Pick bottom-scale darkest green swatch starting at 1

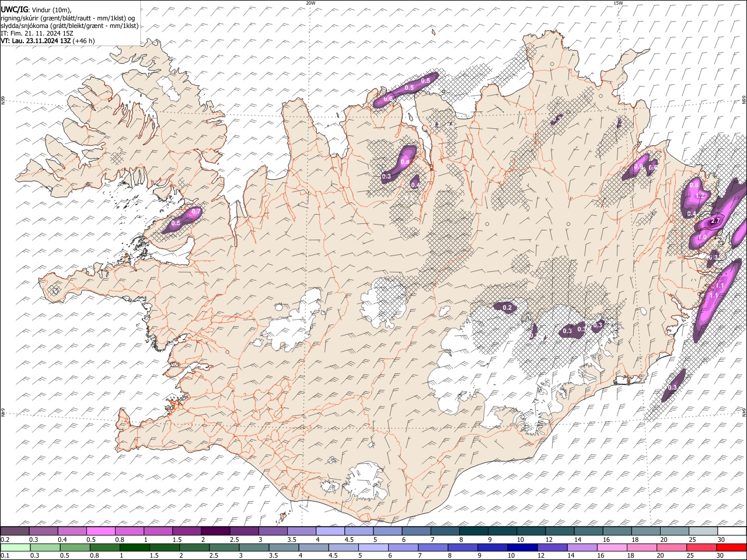134,547
